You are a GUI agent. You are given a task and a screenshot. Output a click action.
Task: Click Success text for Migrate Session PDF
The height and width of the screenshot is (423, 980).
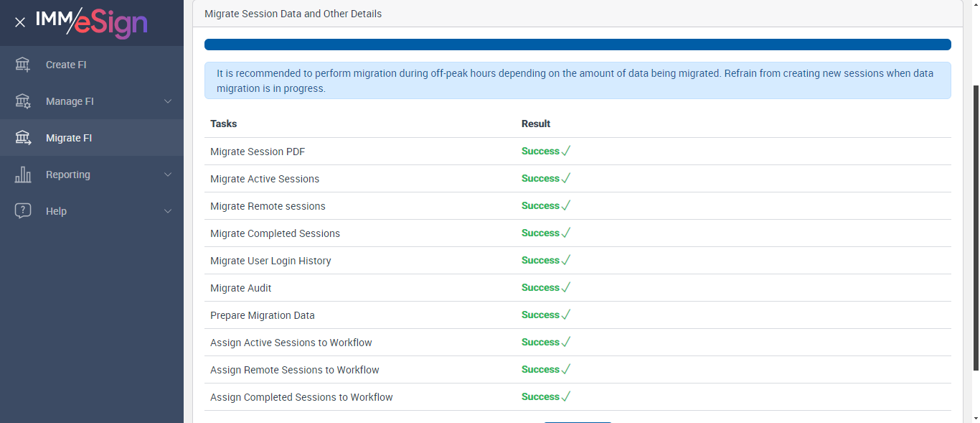click(x=540, y=151)
